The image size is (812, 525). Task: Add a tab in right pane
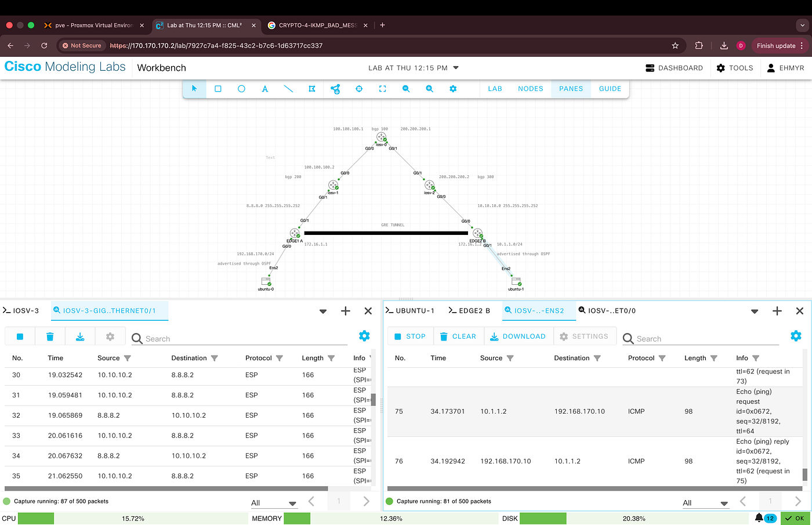[777, 311]
